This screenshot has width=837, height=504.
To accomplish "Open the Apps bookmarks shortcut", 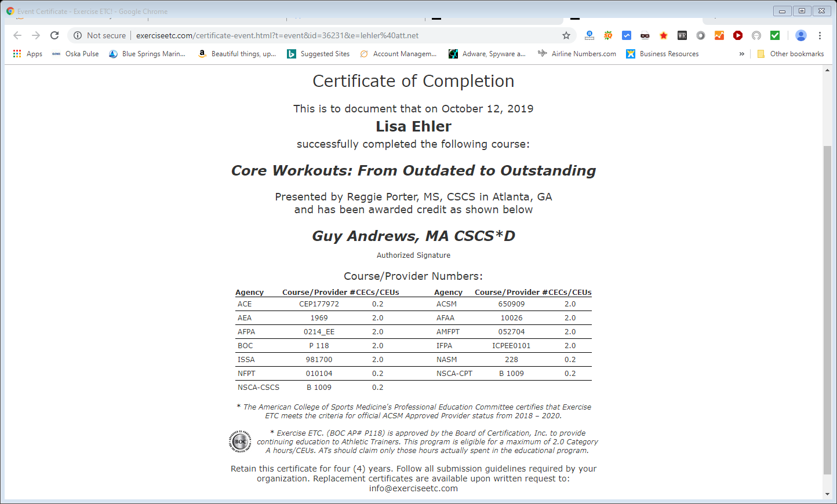I will pos(27,54).
